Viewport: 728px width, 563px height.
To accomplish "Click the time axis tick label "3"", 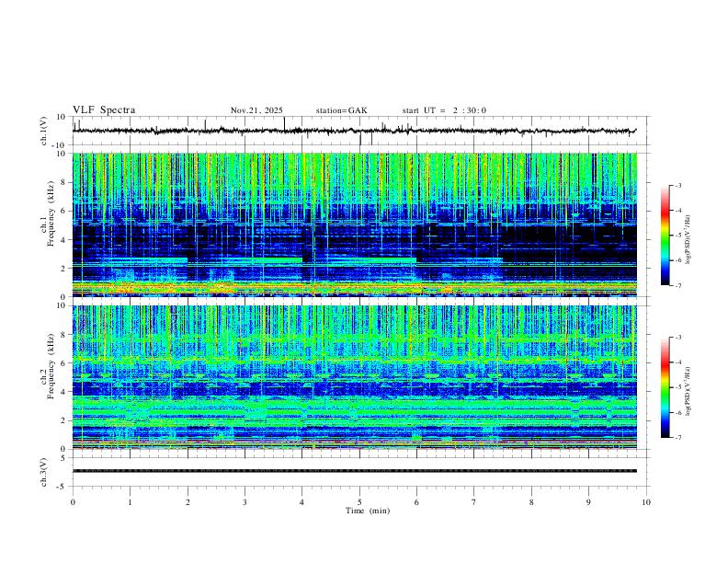I will (245, 502).
